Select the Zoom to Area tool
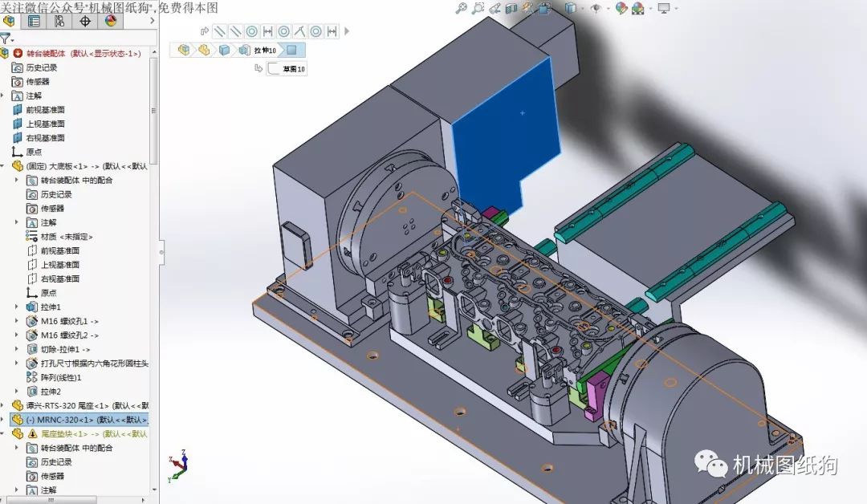Viewport: 867px width, 504px height. coord(478,8)
